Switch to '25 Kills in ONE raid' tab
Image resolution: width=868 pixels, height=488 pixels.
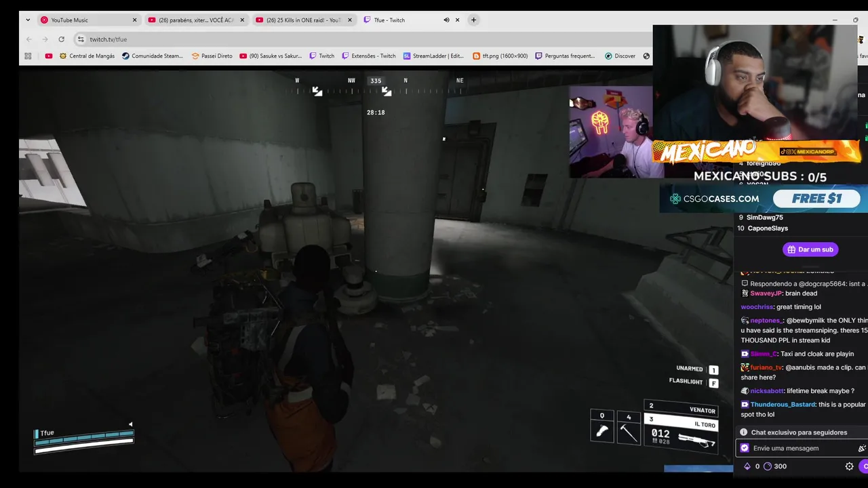[304, 20]
